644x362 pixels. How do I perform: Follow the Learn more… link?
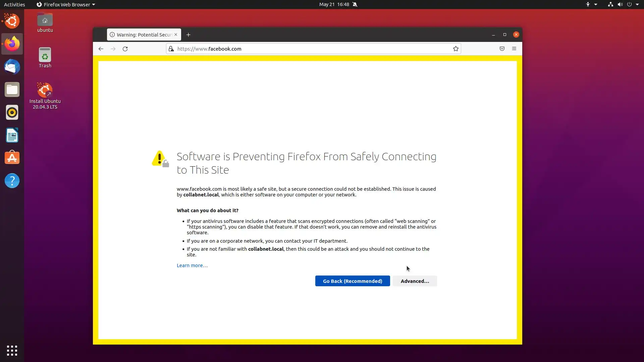pyautogui.click(x=192, y=265)
